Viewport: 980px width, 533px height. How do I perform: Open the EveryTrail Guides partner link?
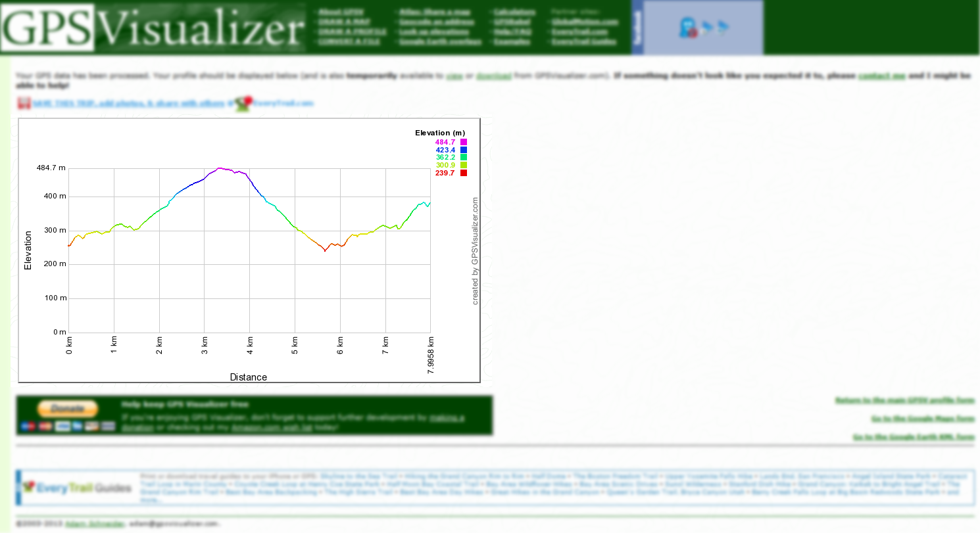click(584, 41)
